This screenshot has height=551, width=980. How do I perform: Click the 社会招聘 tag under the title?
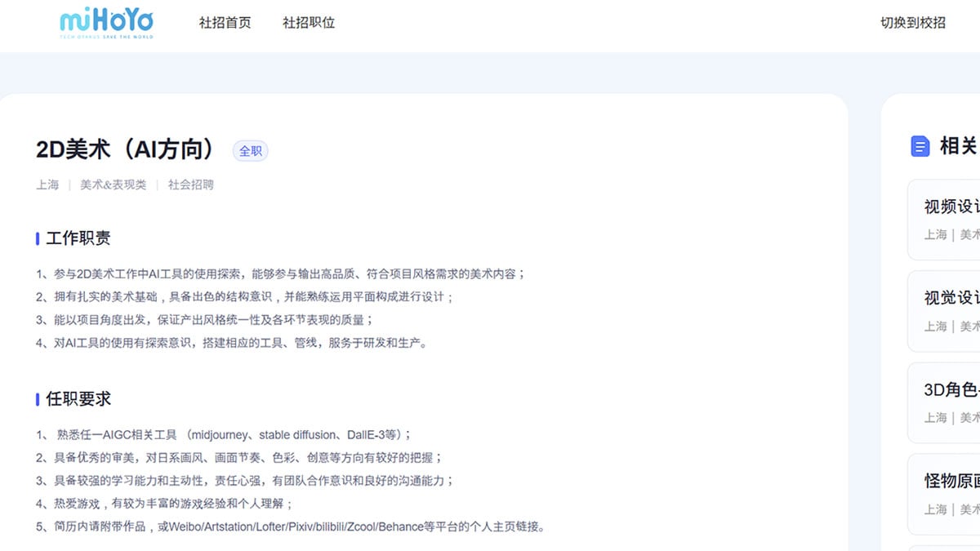(x=190, y=185)
